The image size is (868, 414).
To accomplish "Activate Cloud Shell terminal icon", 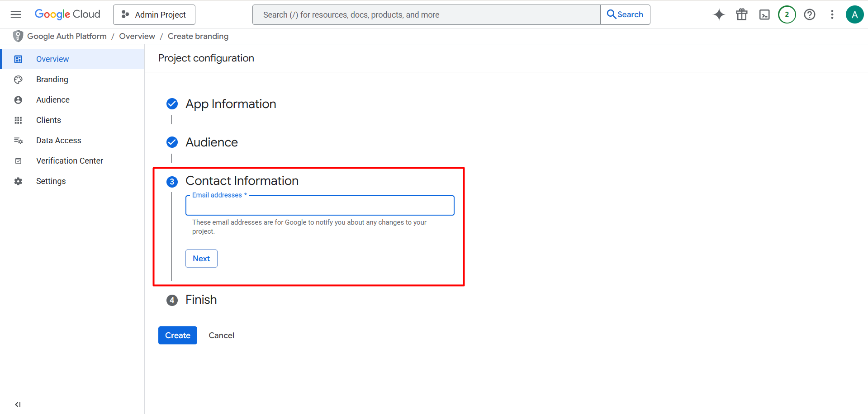I will point(764,14).
